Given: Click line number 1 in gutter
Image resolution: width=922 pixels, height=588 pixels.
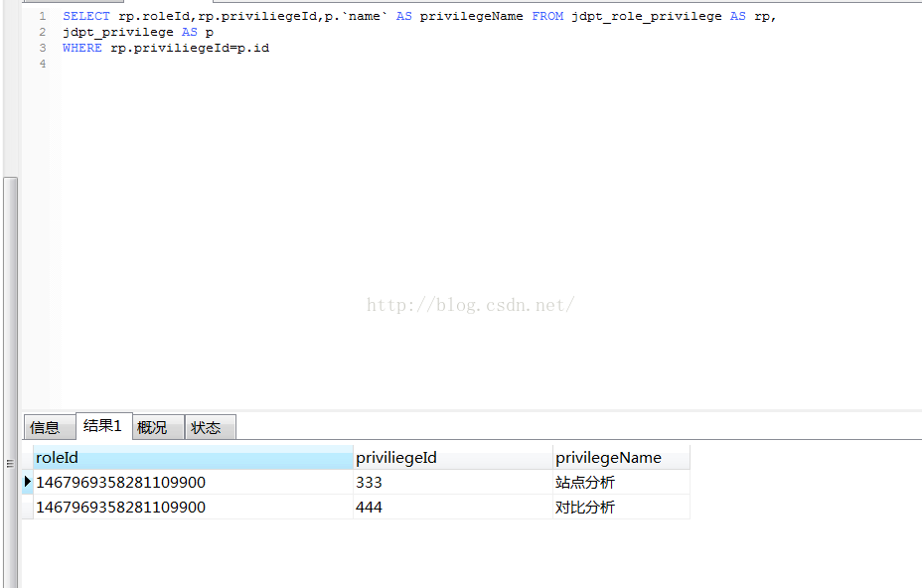Looking at the screenshot, I should click(43, 17).
